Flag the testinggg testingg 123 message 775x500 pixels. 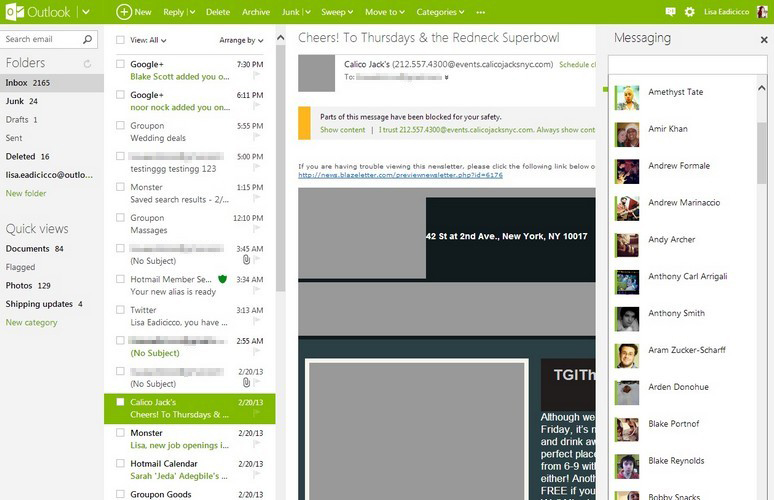257,167
